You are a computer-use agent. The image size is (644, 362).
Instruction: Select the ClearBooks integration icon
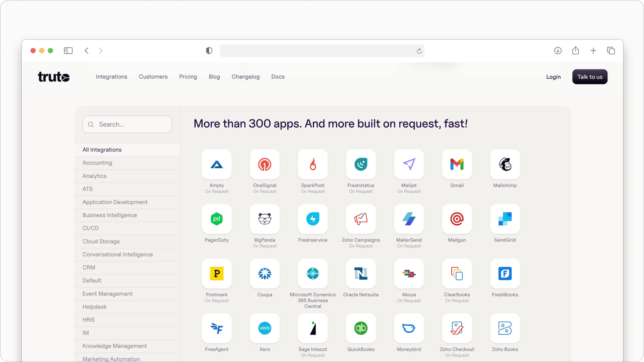click(x=457, y=274)
